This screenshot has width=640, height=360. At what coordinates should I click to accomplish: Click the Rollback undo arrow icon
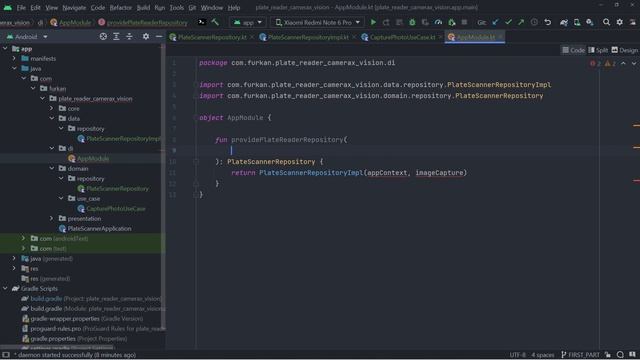[x=548, y=22]
